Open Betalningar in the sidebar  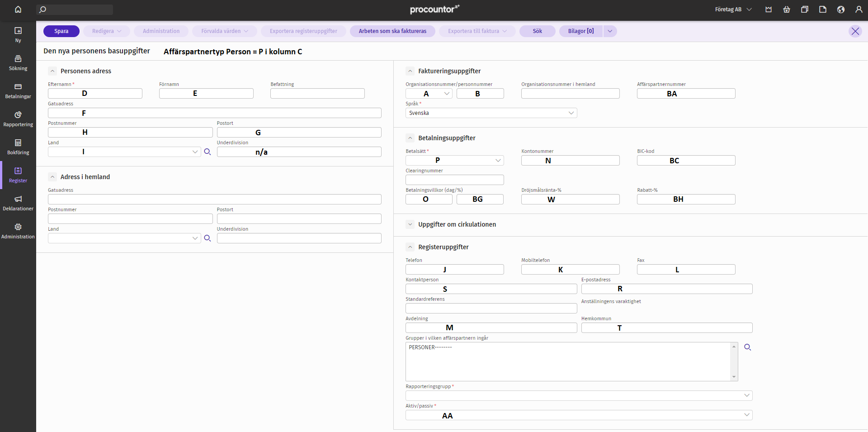(18, 90)
